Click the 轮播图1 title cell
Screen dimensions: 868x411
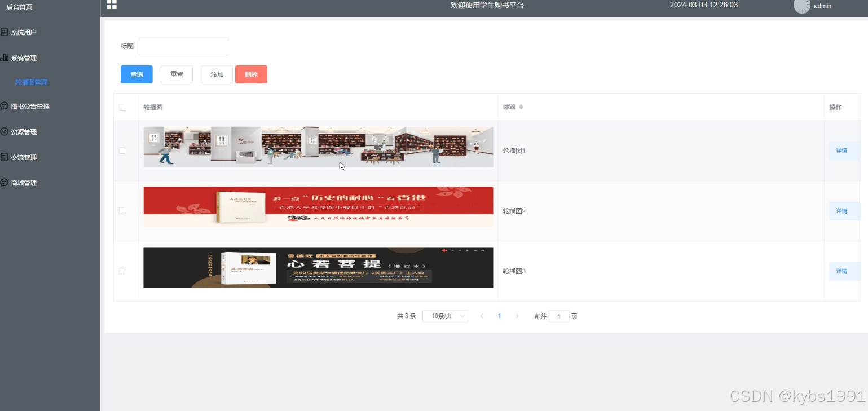tap(661, 151)
